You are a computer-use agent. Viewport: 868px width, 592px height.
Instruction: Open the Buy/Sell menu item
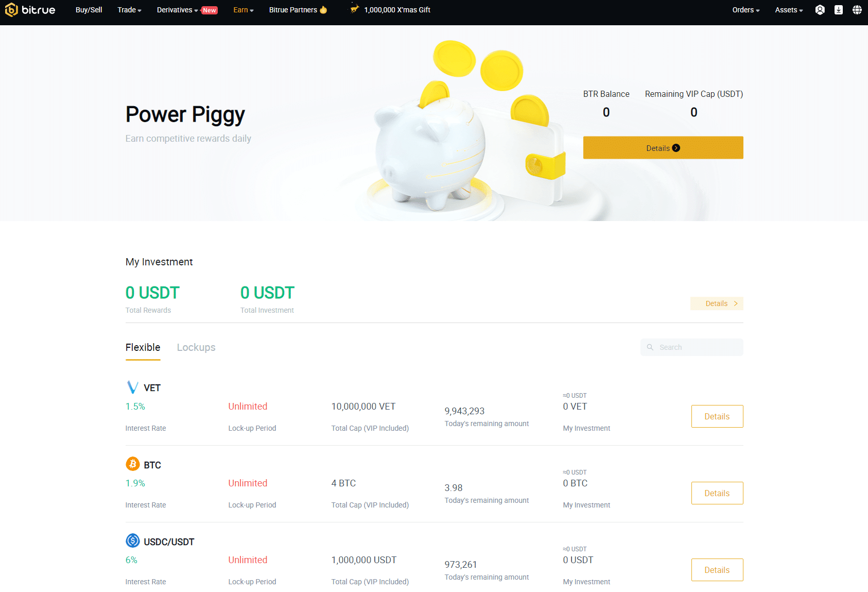coord(89,10)
